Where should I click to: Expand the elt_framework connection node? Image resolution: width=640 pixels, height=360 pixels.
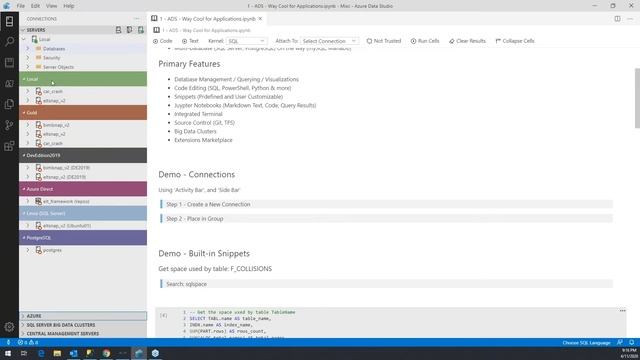point(28,201)
